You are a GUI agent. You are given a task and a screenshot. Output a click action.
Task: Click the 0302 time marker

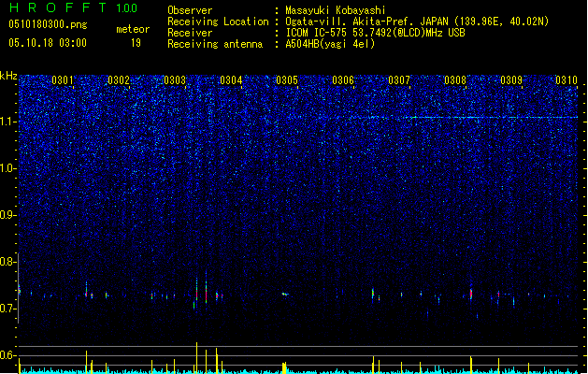pyautogui.click(x=119, y=80)
